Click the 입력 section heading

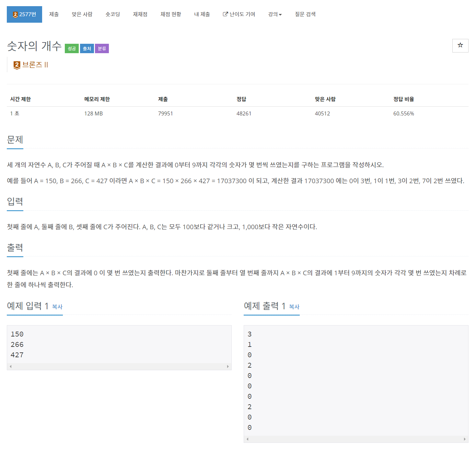tap(15, 202)
